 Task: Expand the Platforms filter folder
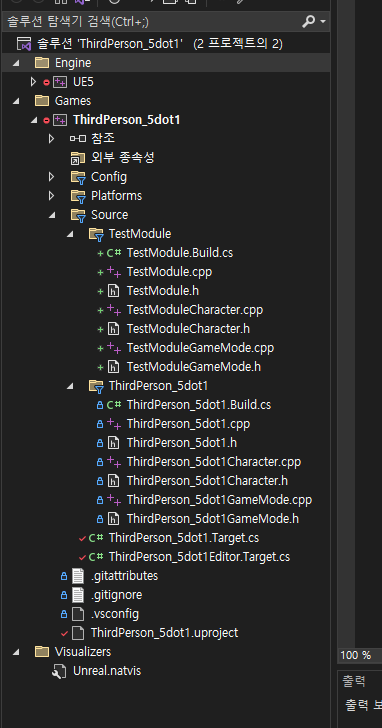click(51, 195)
